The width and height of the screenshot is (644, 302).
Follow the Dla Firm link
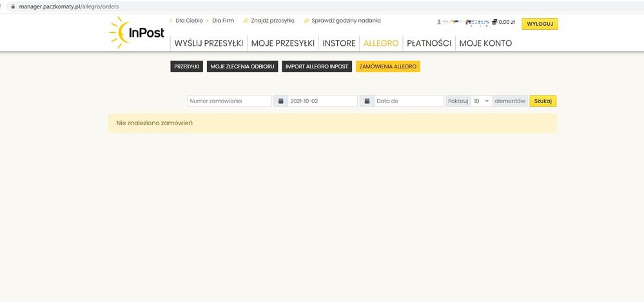pyautogui.click(x=223, y=21)
